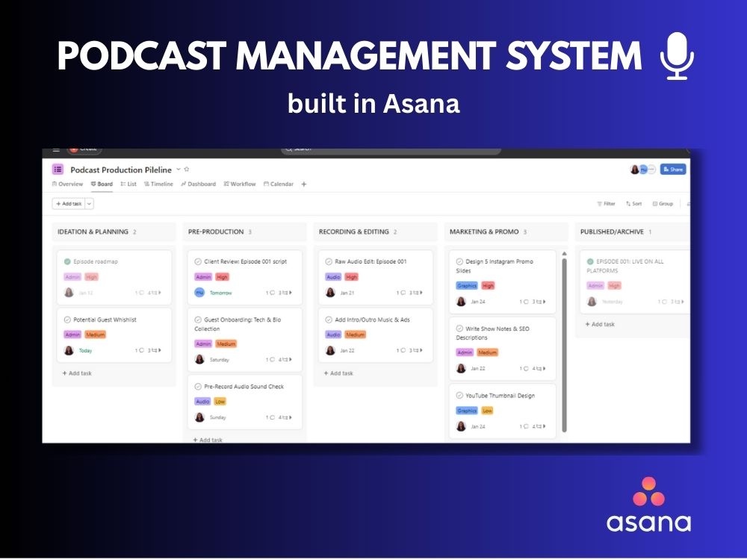Image resolution: width=747 pixels, height=560 pixels.
Task: Click assignee avatar on Client Review card
Action: tap(199, 293)
